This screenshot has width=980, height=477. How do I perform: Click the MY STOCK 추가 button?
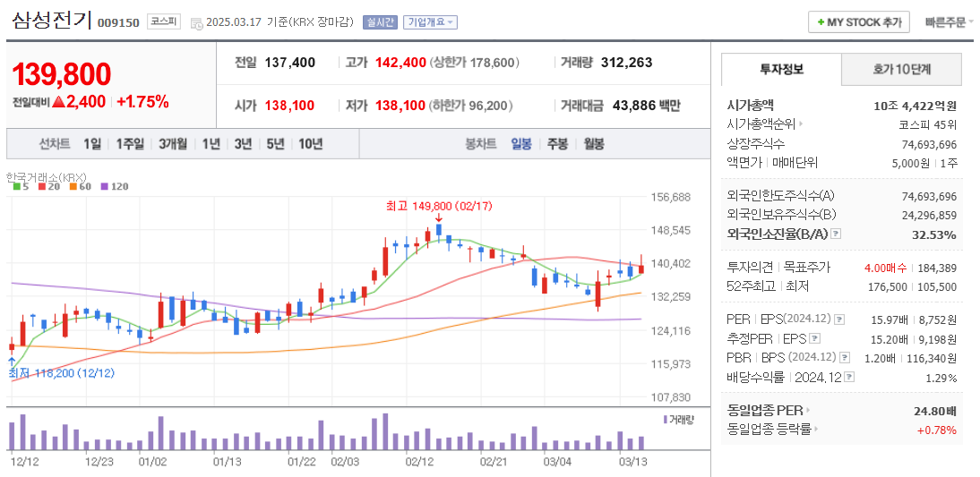(x=859, y=22)
